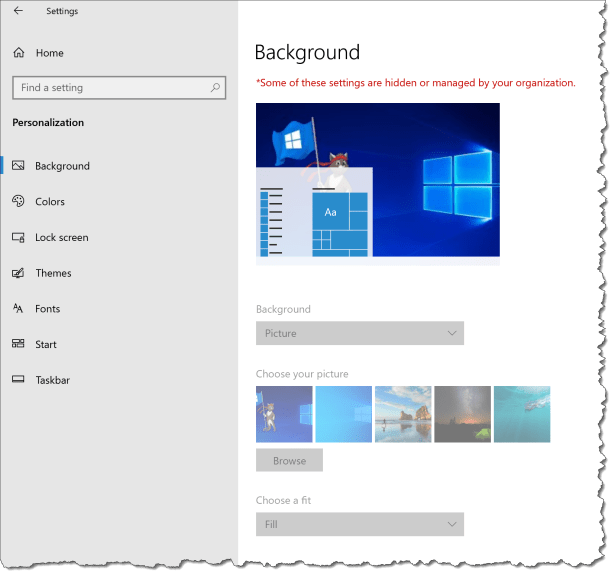This screenshot has width=615, height=576.
Task: Switch to Themes section
Action: (x=53, y=273)
